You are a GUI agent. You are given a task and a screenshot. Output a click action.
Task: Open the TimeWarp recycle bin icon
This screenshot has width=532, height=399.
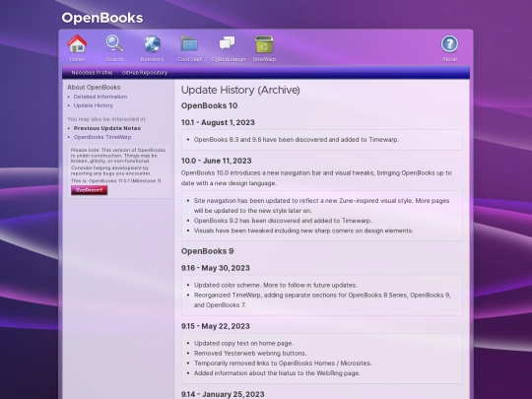tap(264, 44)
